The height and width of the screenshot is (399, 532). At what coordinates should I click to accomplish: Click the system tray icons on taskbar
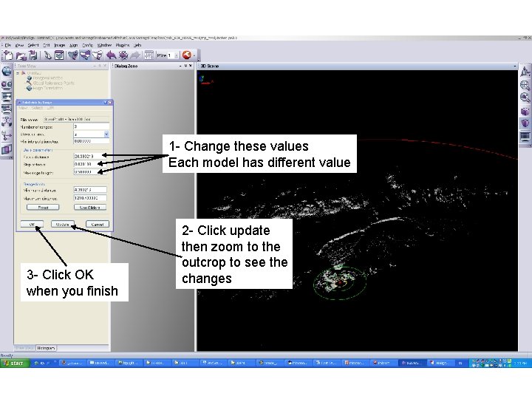point(491,363)
